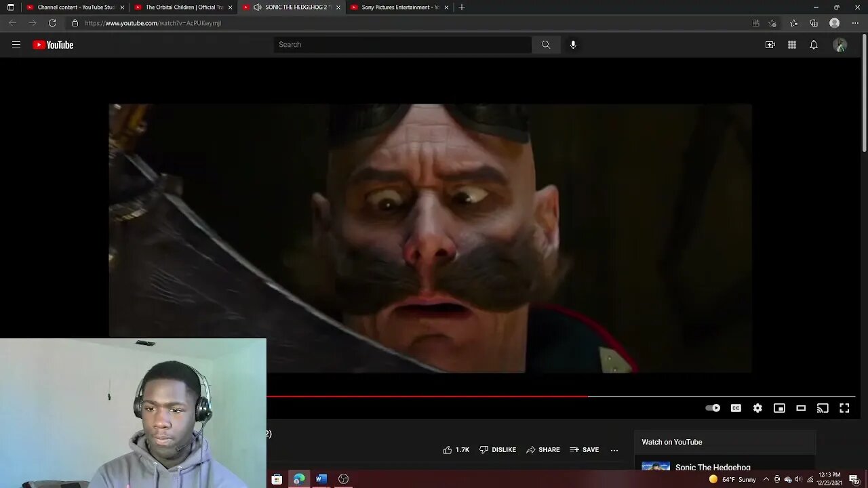868x488 pixels.
Task: Go to the YouTube home logo
Action: (53, 45)
